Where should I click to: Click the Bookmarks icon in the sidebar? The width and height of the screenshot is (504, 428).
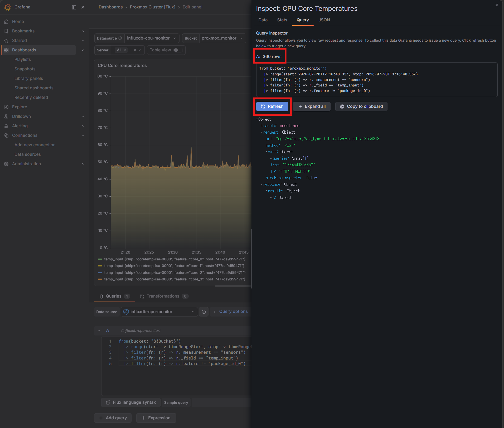6,31
